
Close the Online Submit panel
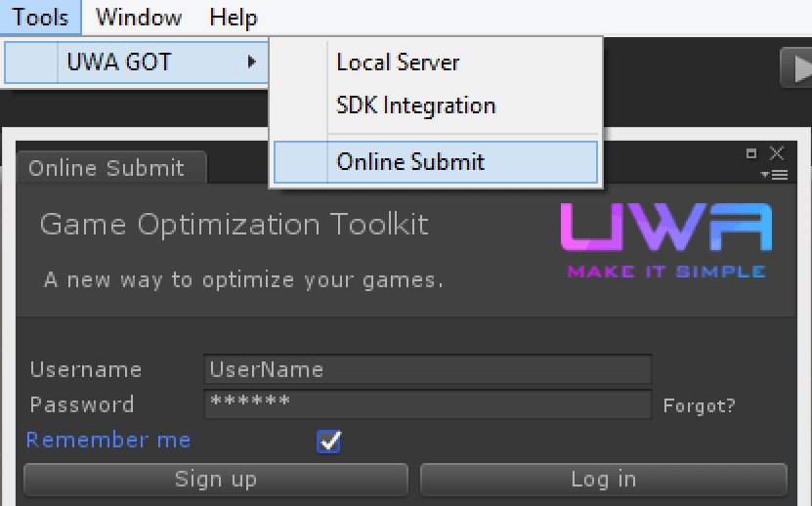(x=777, y=153)
